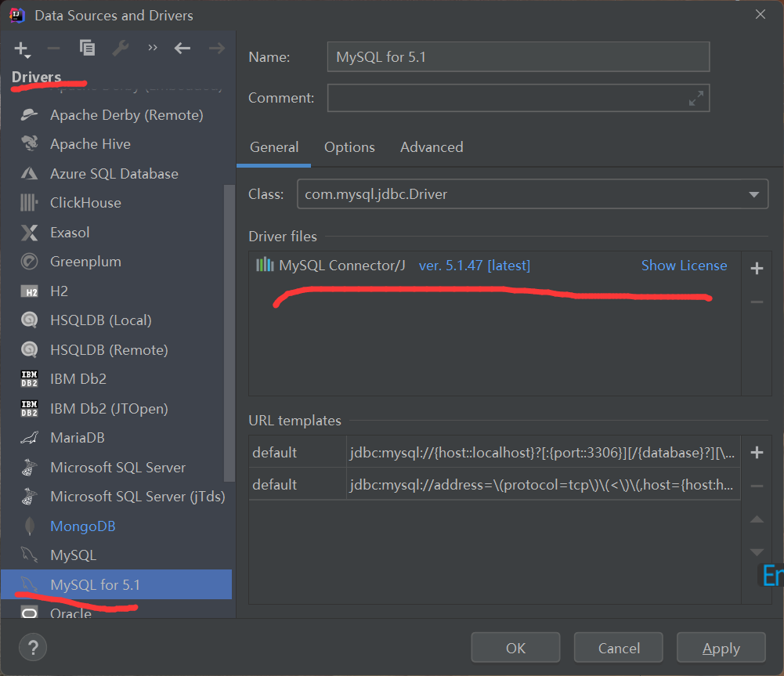Click the Exasol X icon
Viewport: 784px width, 676px height.
pyautogui.click(x=29, y=233)
